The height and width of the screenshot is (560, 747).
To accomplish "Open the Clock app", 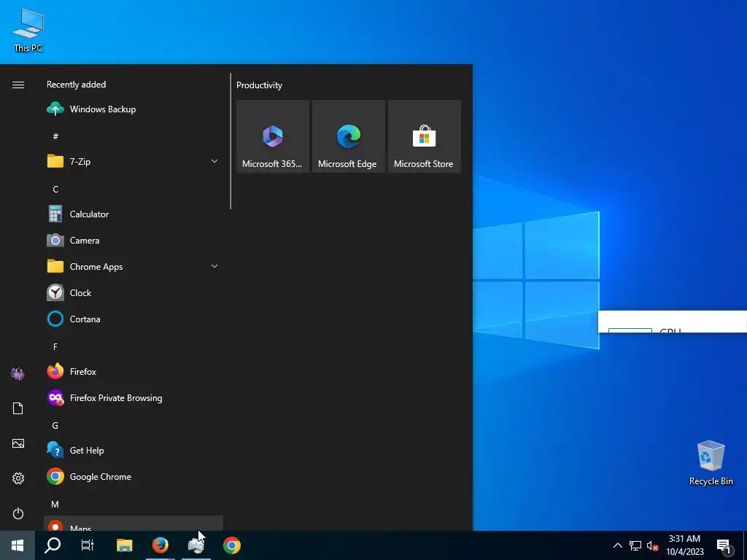I will click(x=133, y=293).
